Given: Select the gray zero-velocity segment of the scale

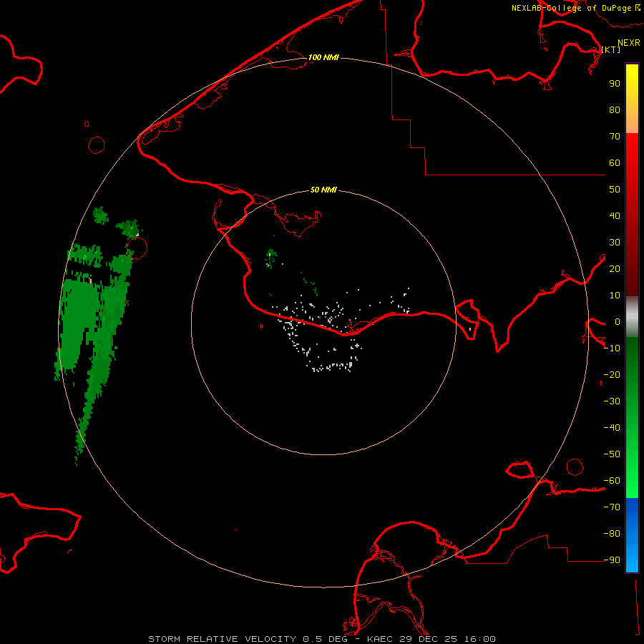Looking at the screenshot, I should tap(632, 316).
